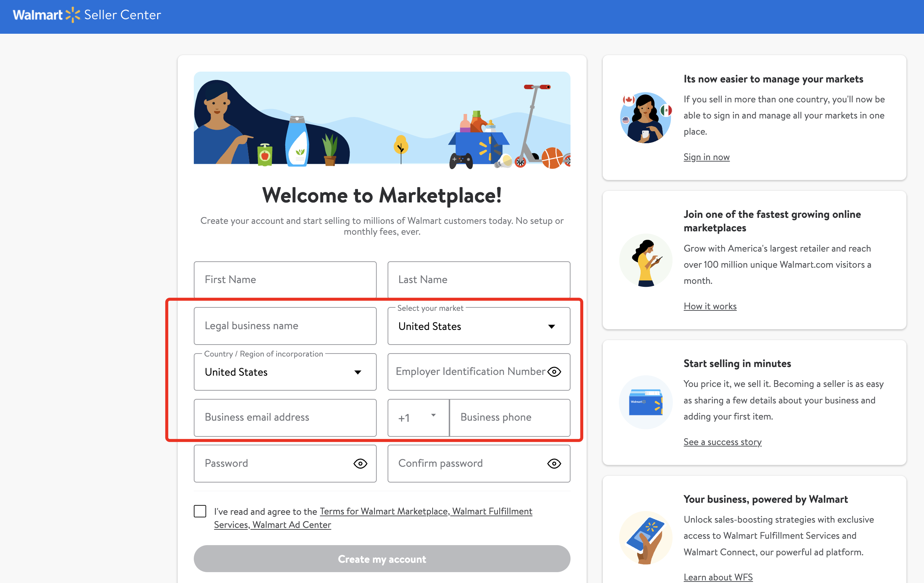Show the Employer Identification Number with eye icon

point(554,372)
